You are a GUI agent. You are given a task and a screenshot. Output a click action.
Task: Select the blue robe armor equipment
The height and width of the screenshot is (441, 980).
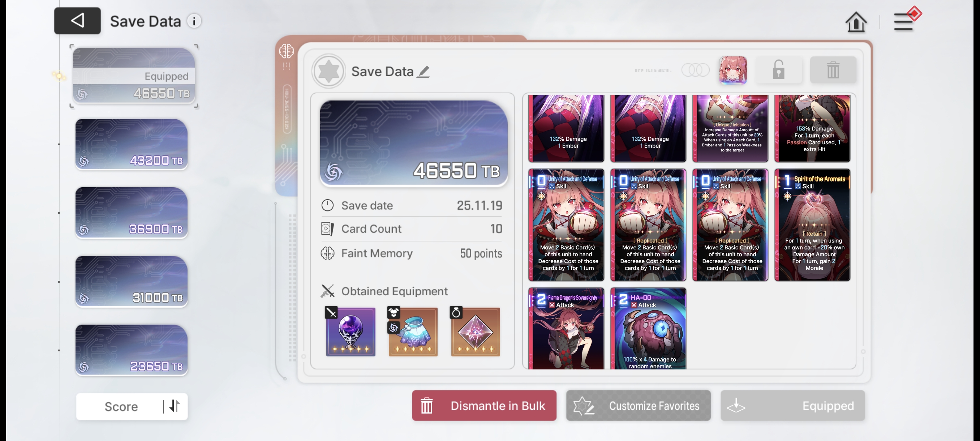point(413,331)
